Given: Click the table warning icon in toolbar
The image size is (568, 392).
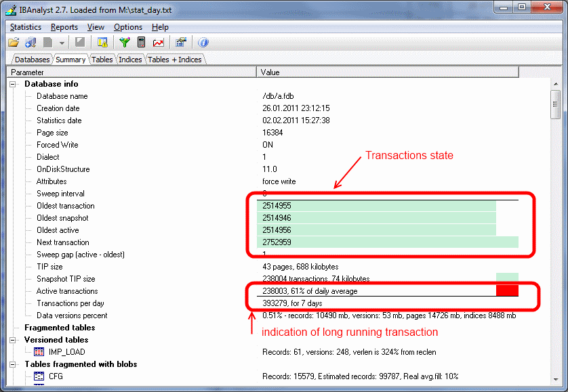Looking at the screenshot, I should click(102, 43).
